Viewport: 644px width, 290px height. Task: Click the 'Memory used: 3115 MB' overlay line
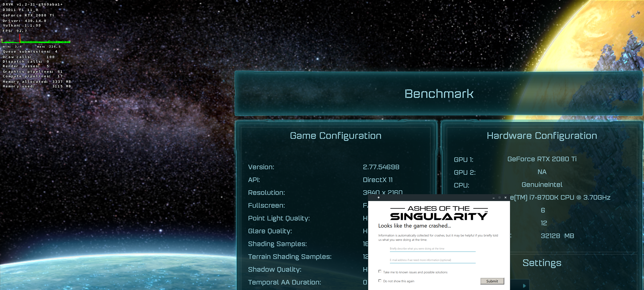(x=37, y=86)
